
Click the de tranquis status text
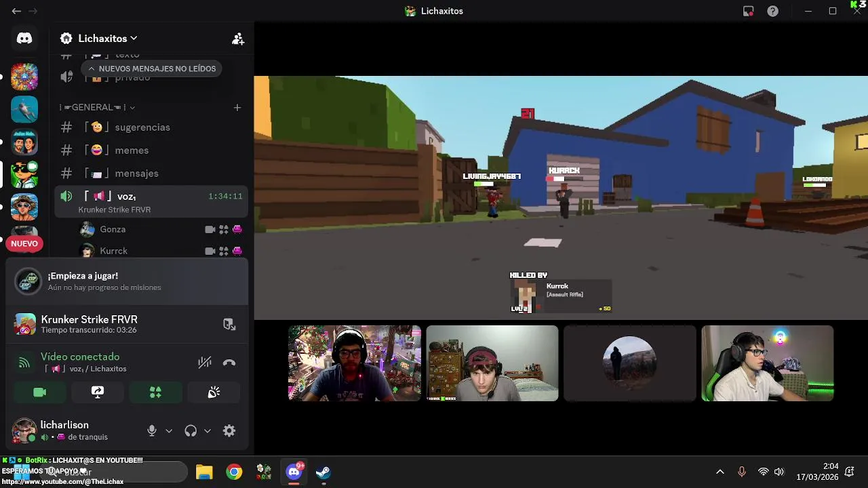pos(87,437)
